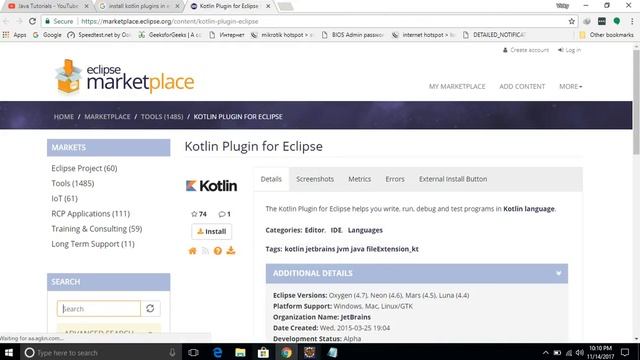Image resolution: width=640 pixels, height=360 pixels.
Task: Open IoT (61) market
Action: [x=64, y=198]
